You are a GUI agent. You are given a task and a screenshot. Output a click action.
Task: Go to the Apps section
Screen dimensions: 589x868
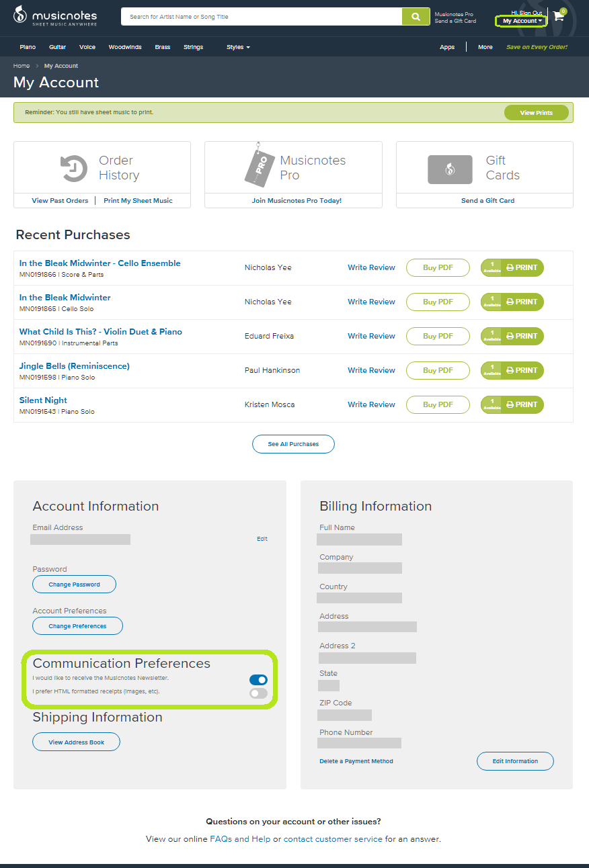click(446, 46)
